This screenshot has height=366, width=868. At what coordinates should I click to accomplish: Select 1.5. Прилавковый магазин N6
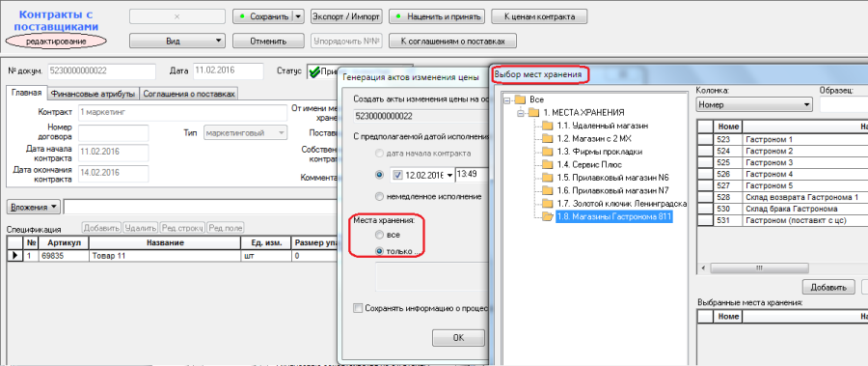pos(612,178)
